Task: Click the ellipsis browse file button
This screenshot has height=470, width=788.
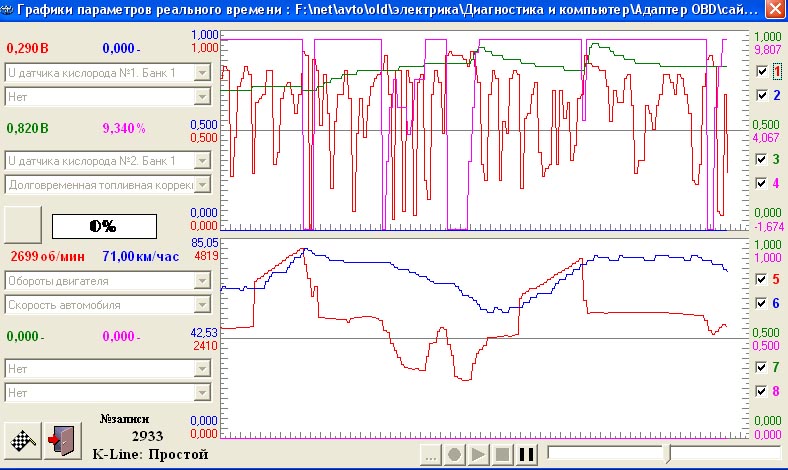Action: pos(430,455)
